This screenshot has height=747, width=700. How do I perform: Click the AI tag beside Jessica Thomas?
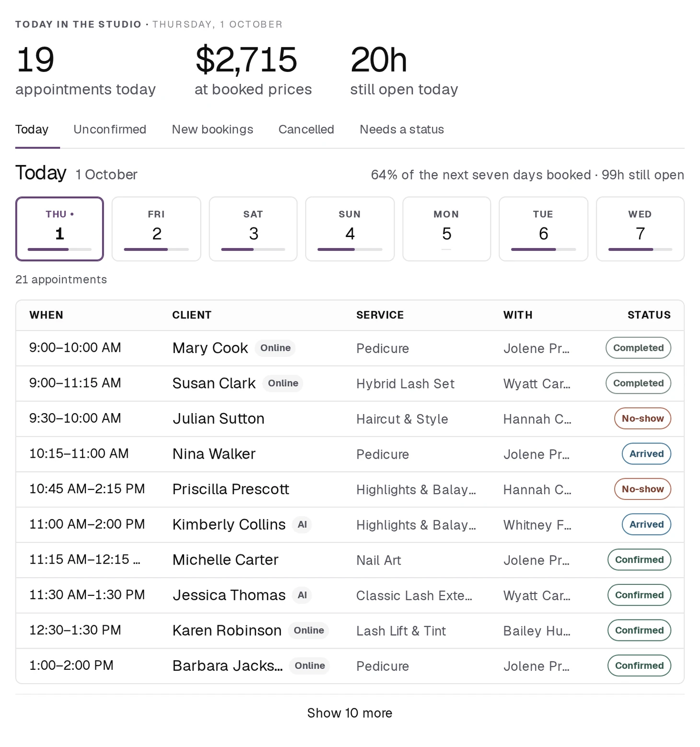click(302, 595)
